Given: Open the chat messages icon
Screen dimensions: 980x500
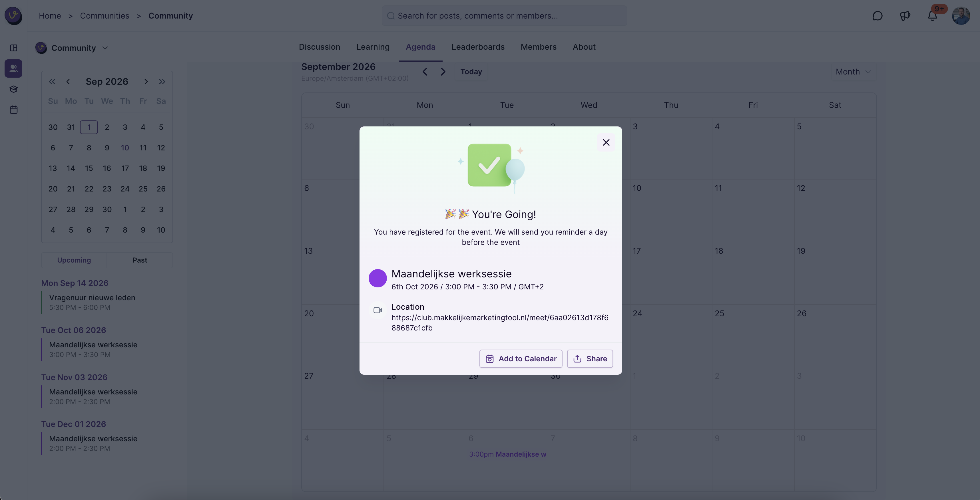Looking at the screenshot, I should pyautogui.click(x=877, y=16).
